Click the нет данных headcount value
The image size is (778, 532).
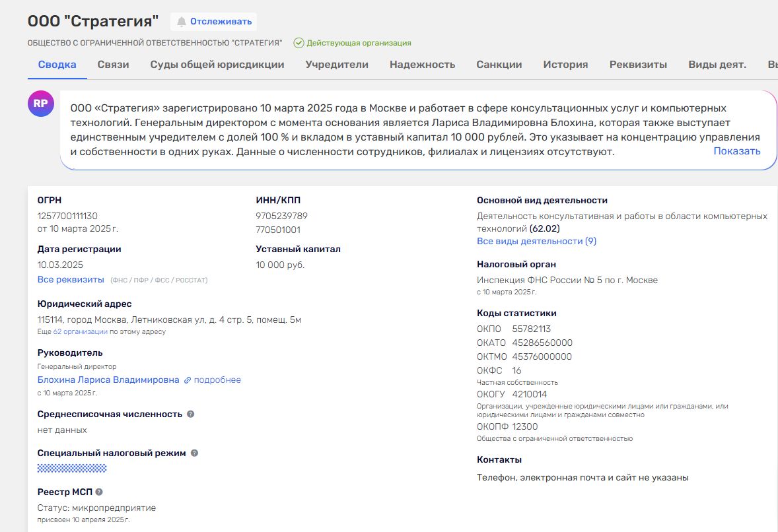[x=62, y=430]
